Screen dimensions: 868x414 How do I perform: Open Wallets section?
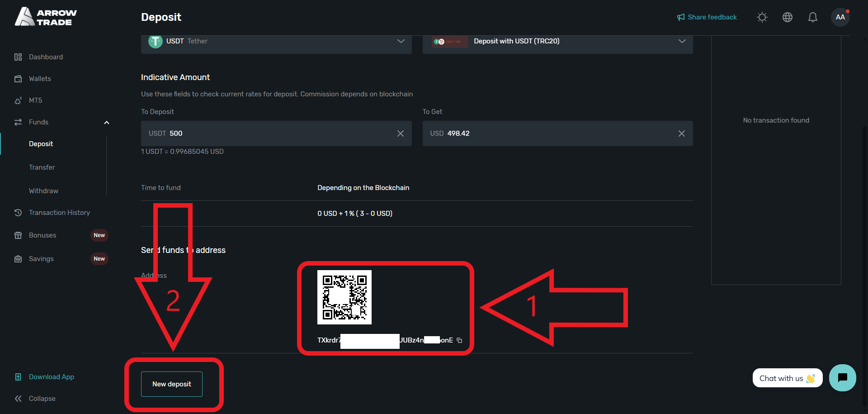40,79
